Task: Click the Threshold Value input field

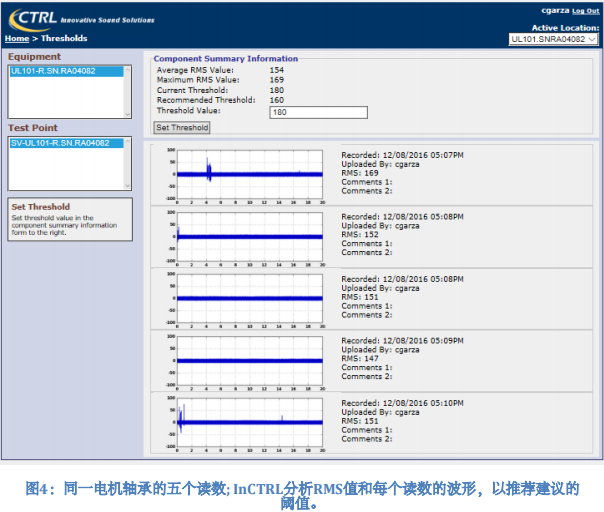Action: [x=318, y=112]
